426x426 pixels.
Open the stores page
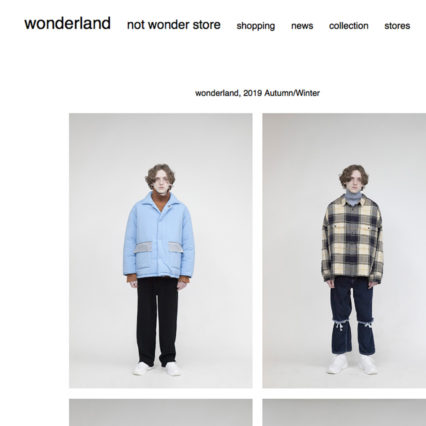pyautogui.click(x=397, y=26)
